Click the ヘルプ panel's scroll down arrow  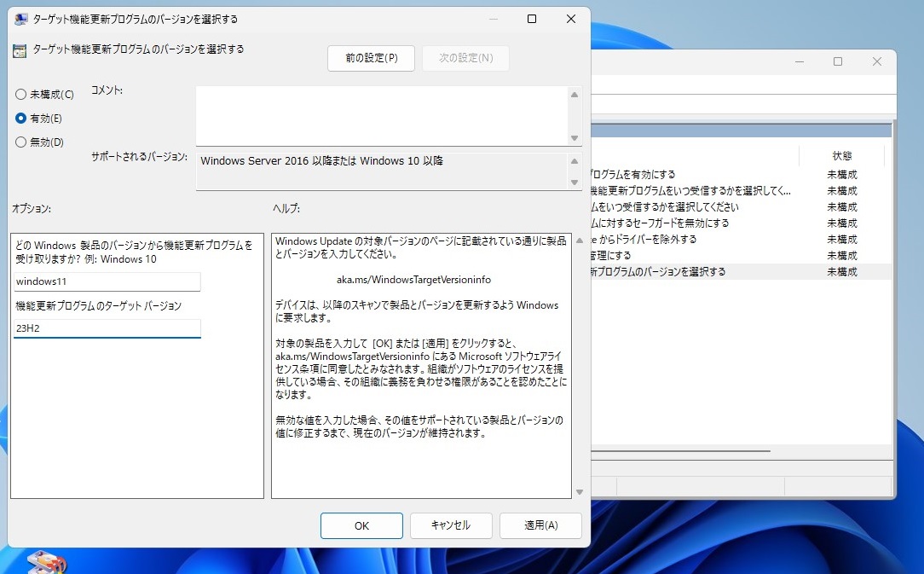click(580, 492)
